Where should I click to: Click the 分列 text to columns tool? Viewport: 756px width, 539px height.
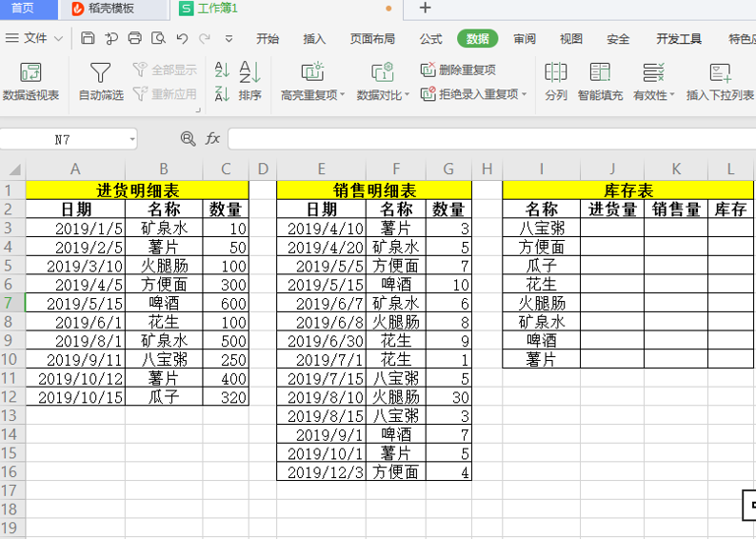[x=555, y=82]
